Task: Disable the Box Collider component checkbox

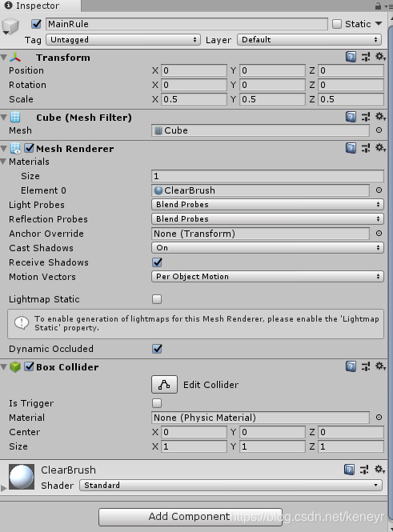Action: (30, 366)
